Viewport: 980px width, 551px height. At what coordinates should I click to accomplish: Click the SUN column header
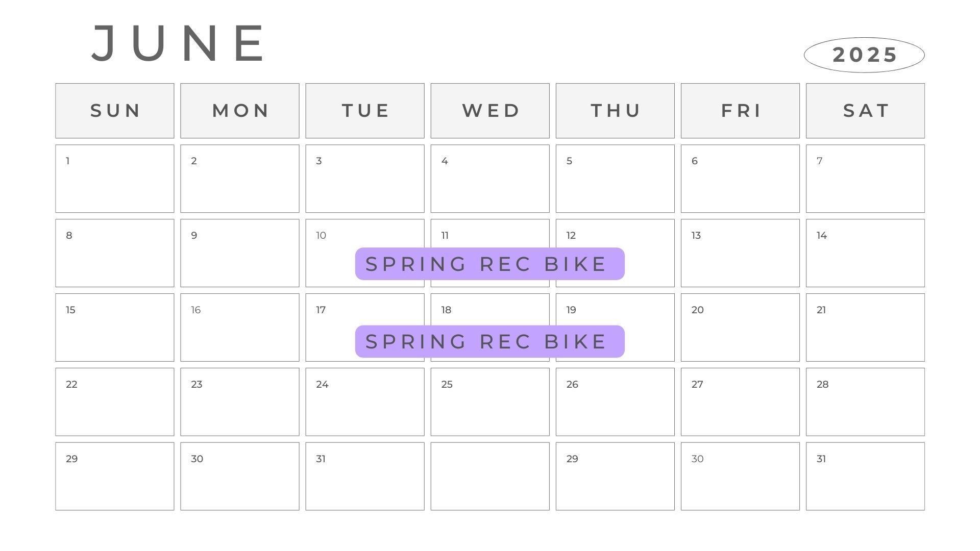pyautogui.click(x=115, y=111)
